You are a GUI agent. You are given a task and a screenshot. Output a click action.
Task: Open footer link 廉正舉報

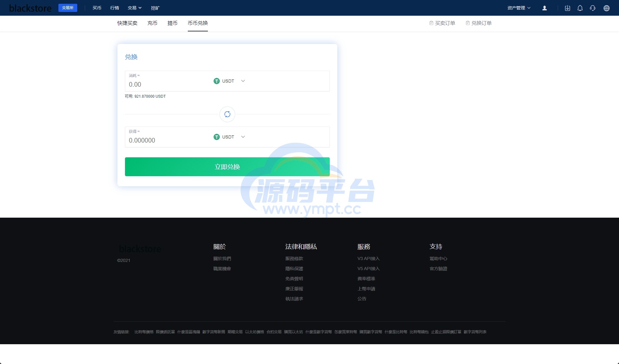tap(294, 289)
